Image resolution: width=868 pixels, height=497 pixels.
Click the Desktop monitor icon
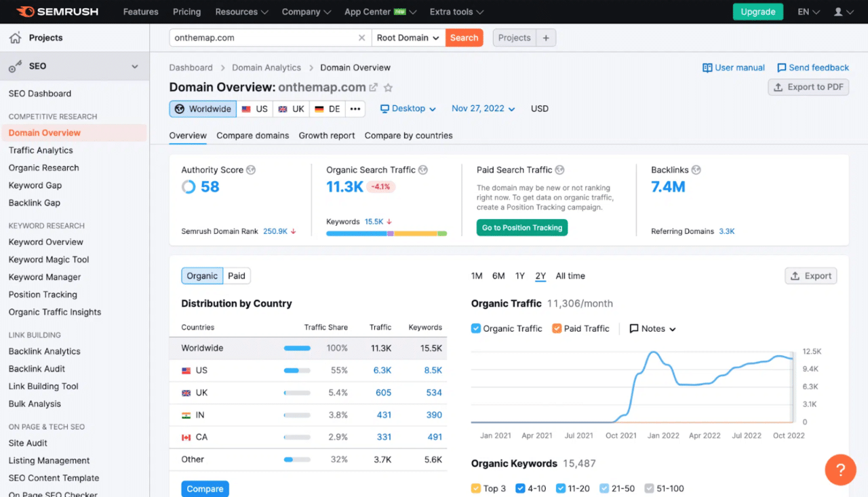pyautogui.click(x=384, y=108)
